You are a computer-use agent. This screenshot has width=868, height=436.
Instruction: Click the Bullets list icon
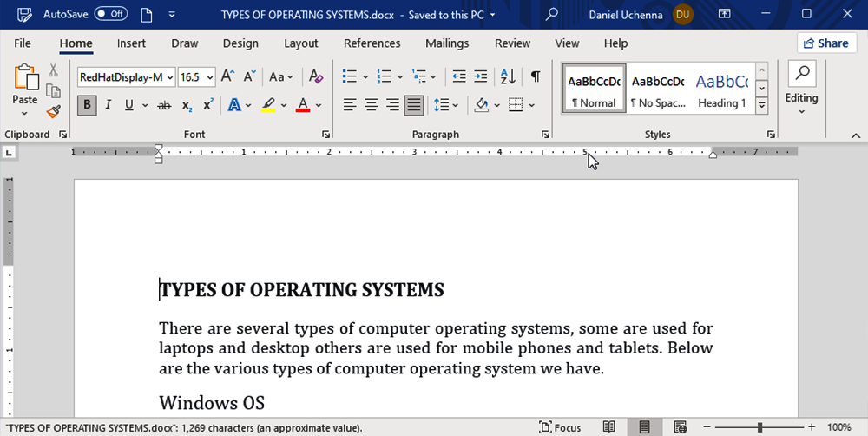[349, 76]
